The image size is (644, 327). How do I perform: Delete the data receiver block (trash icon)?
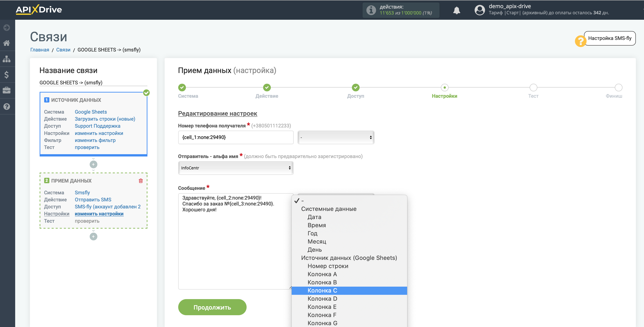(141, 181)
